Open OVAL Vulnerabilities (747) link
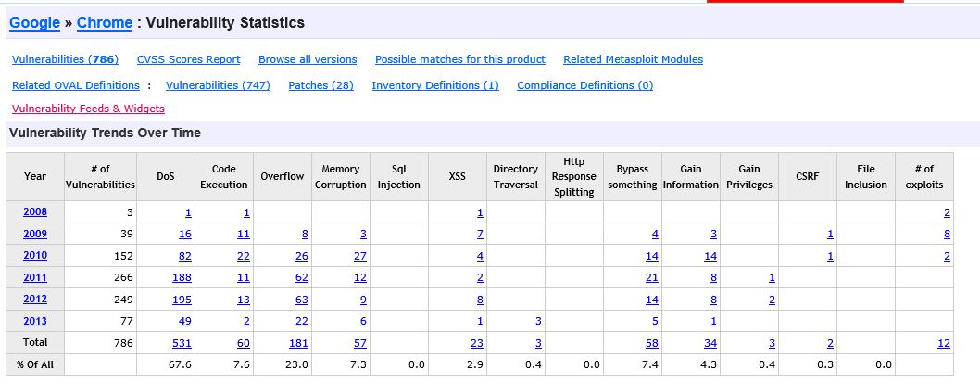The height and width of the screenshot is (383, 980). [x=218, y=85]
